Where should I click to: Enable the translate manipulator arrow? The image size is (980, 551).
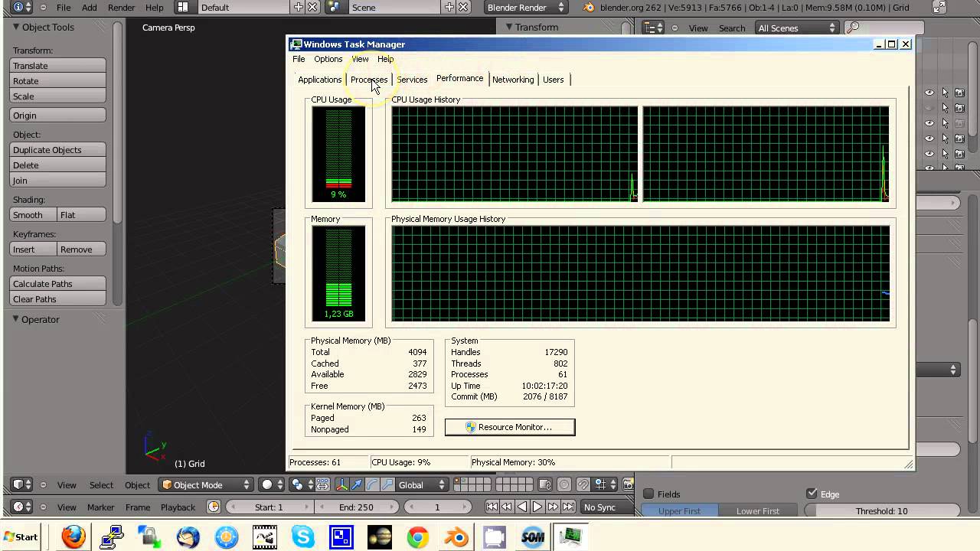pos(357,484)
